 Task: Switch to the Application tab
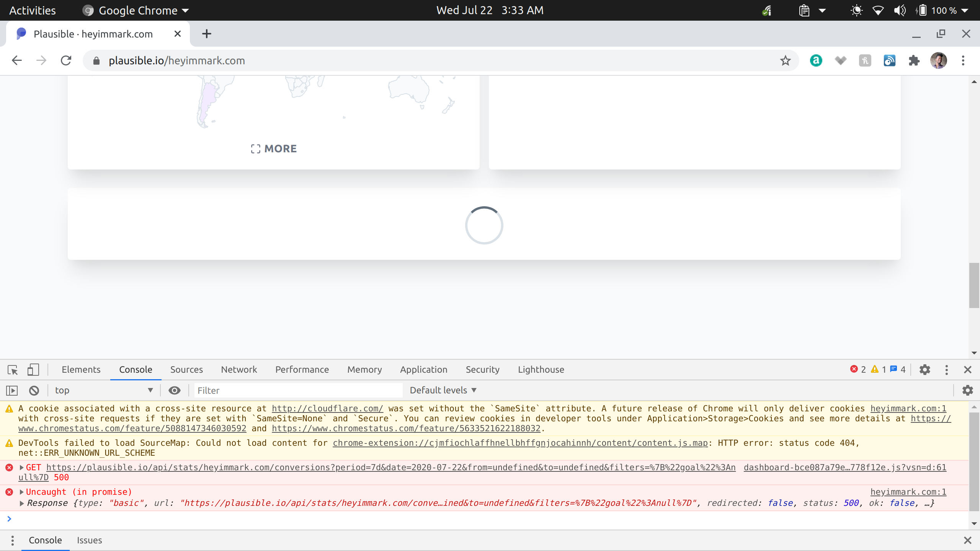tap(424, 370)
